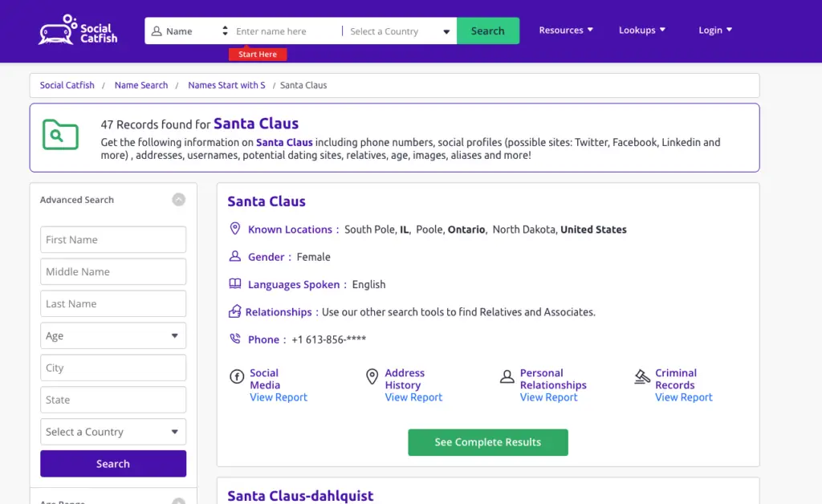View Report for Criminal Records
This screenshot has height=504, width=822.
(684, 397)
